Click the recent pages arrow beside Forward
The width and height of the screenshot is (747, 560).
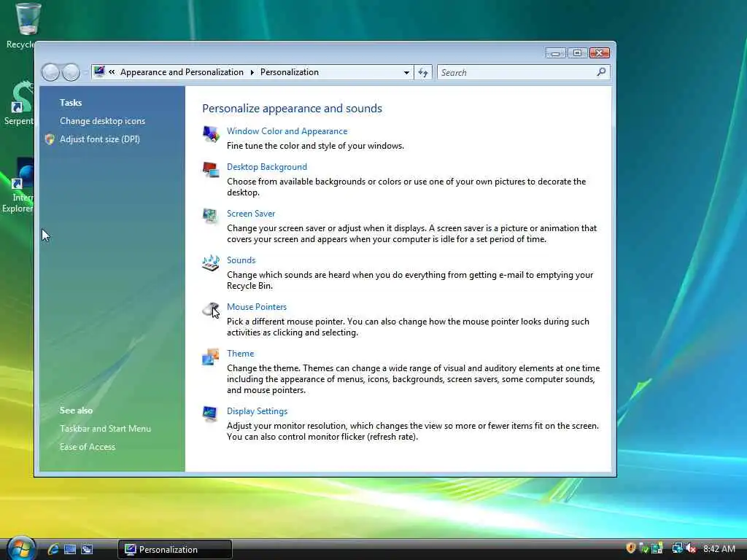(85, 72)
